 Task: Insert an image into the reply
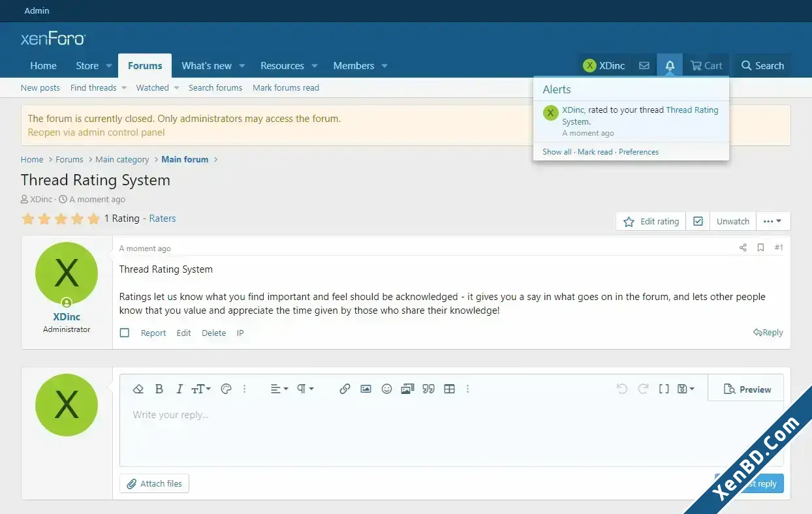366,389
